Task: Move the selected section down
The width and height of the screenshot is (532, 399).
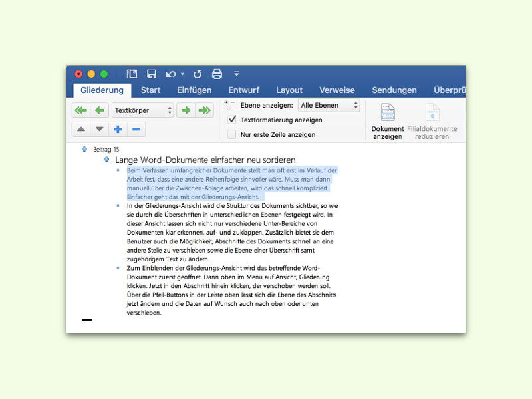Action: click(x=99, y=129)
